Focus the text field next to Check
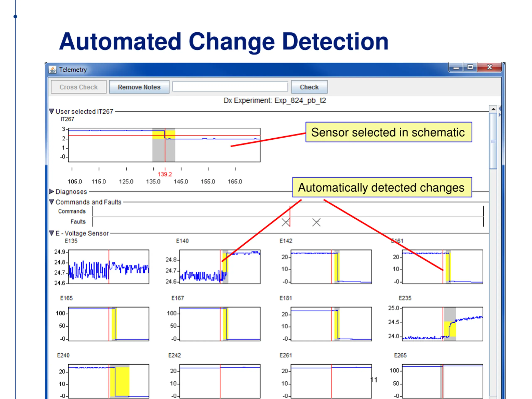This screenshot has width=532, height=399. (x=230, y=87)
